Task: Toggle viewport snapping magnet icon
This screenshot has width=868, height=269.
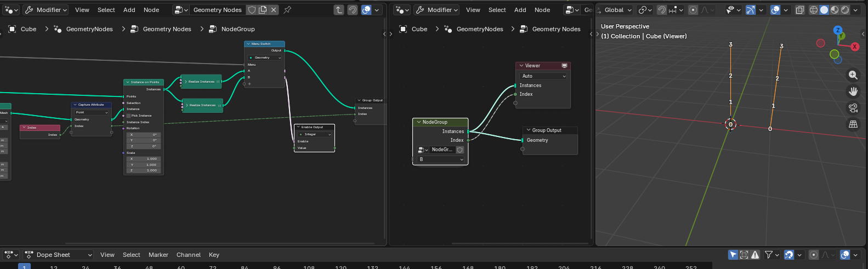Action: tap(662, 10)
